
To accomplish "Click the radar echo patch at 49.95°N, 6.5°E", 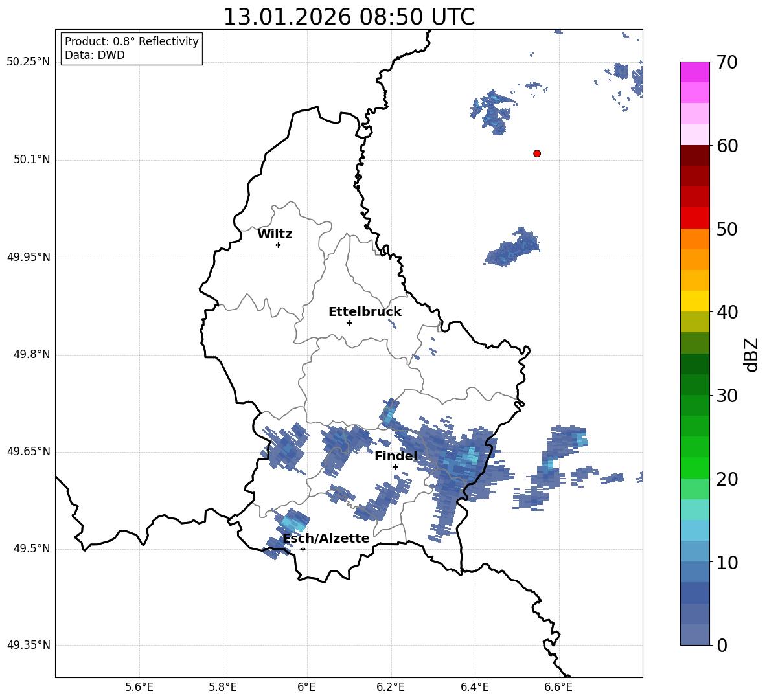I will [514, 247].
